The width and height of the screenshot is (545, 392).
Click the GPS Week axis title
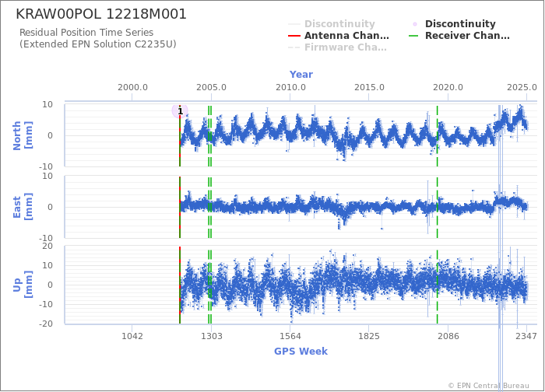tap(301, 352)
